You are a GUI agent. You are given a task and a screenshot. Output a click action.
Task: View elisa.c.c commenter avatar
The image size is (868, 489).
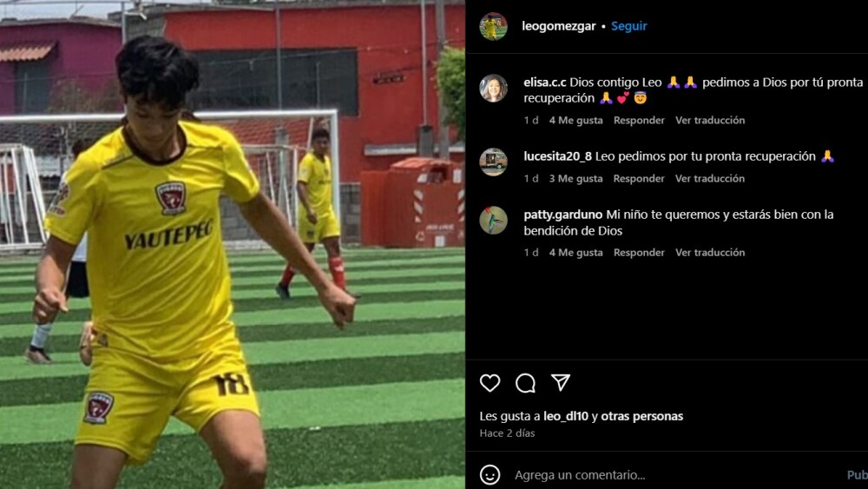click(x=493, y=88)
